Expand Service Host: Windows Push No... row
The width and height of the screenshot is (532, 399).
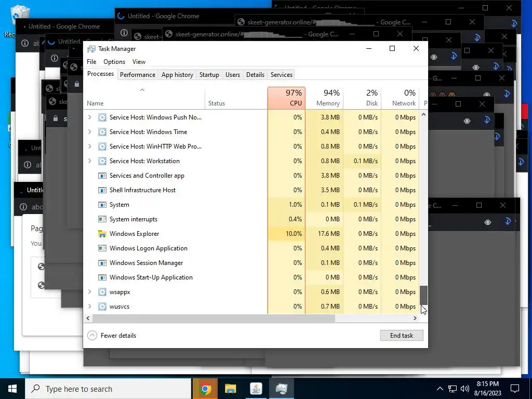[x=89, y=117]
